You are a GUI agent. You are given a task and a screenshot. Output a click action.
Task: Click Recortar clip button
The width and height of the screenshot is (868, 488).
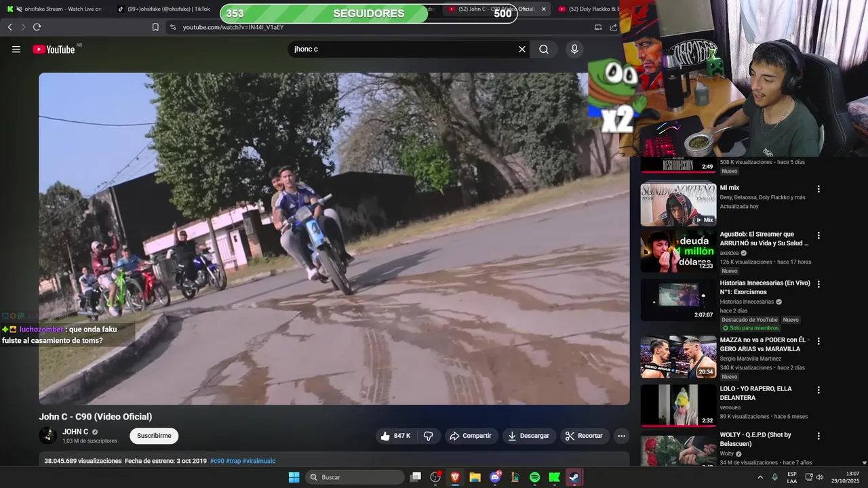[x=585, y=436]
